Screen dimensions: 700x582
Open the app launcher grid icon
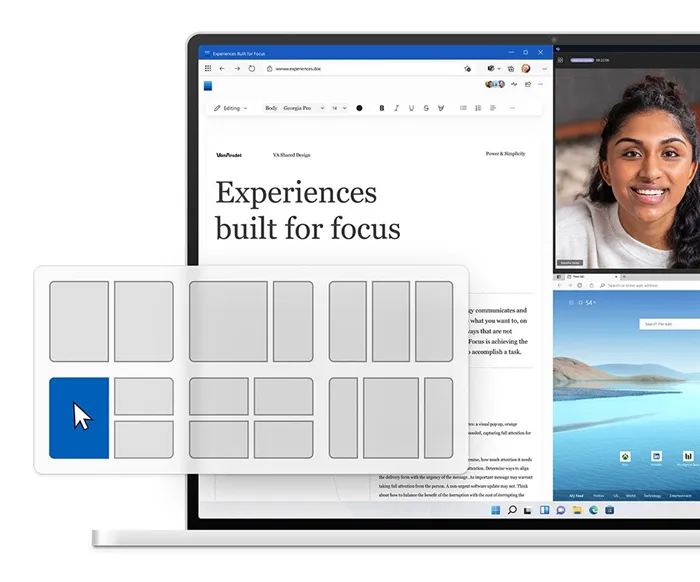[x=208, y=69]
